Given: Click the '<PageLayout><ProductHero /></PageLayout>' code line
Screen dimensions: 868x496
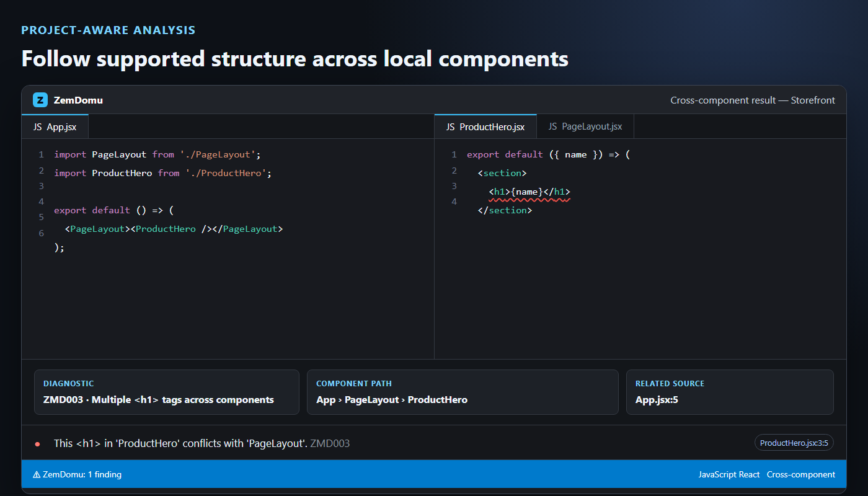Looking at the screenshot, I should tap(174, 229).
